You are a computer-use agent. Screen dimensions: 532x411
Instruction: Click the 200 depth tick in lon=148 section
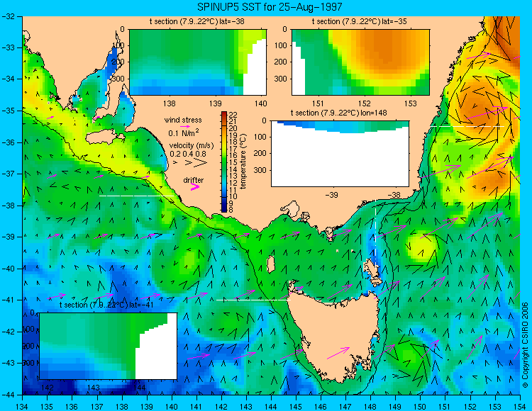pyautogui.click(x=261, y=154)
